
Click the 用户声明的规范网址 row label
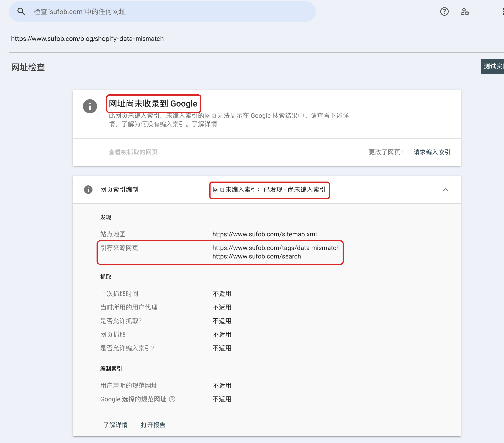pyautogui.click(x=129, y=385)
